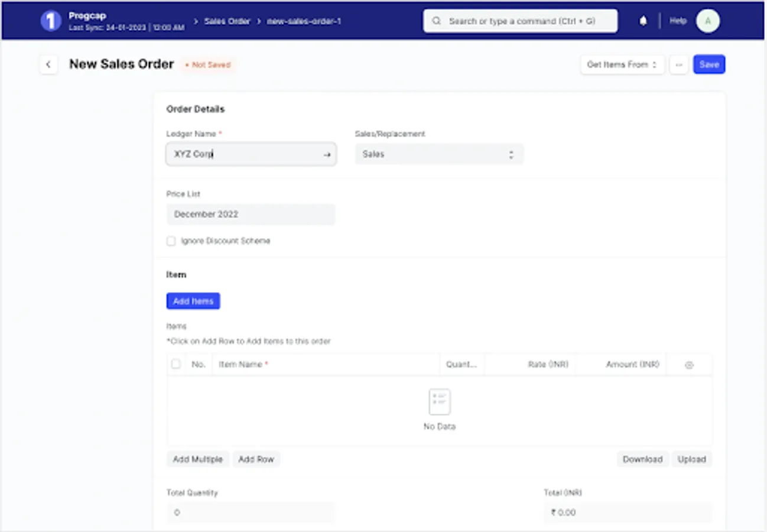Click the search or command bar
The width and height of the screenshot is (767, 532).
(x=520, y=21)
